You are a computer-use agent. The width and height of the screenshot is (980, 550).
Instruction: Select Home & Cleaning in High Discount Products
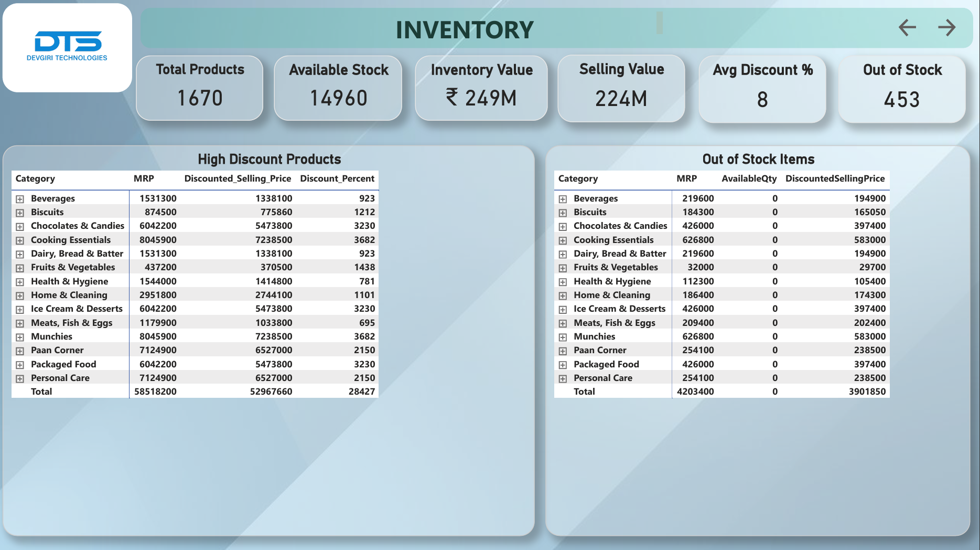pyautogui.click(x=69, y=295)
